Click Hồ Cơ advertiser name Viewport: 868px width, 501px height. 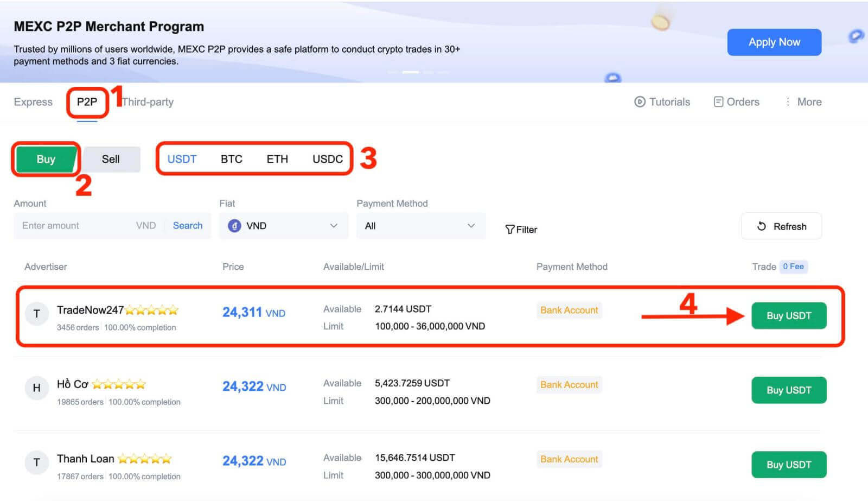pyautogui.click(x=73, y=384)
